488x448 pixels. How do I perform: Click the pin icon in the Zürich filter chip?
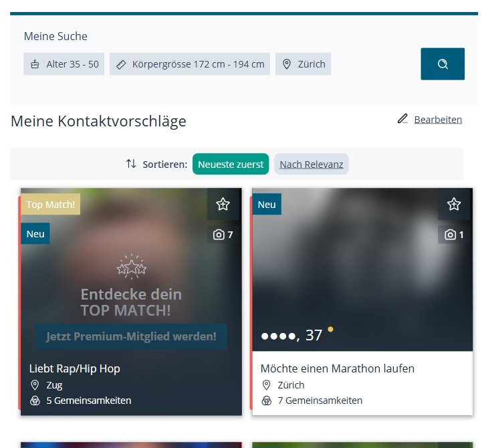coord(286,64)
